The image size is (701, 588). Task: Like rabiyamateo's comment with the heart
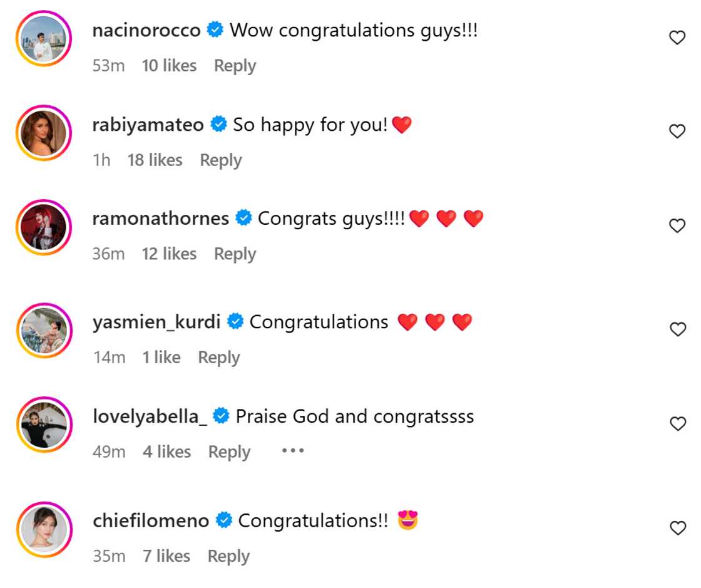[x=677, y=132]
